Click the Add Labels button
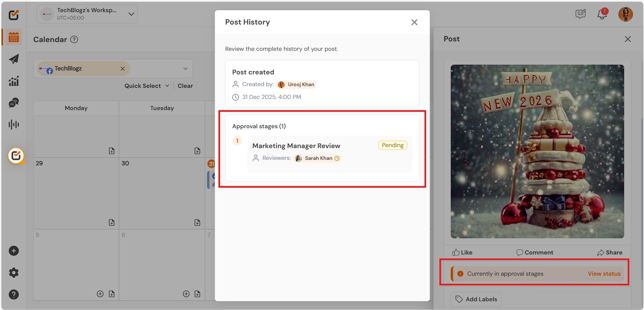644x310 pixels. pos(476,299)
